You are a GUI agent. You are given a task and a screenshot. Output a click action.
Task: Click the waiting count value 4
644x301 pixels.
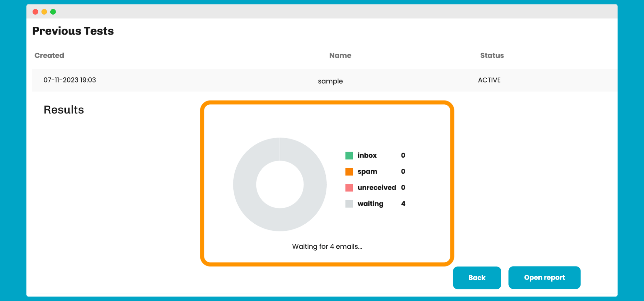[x=403, y=204]
